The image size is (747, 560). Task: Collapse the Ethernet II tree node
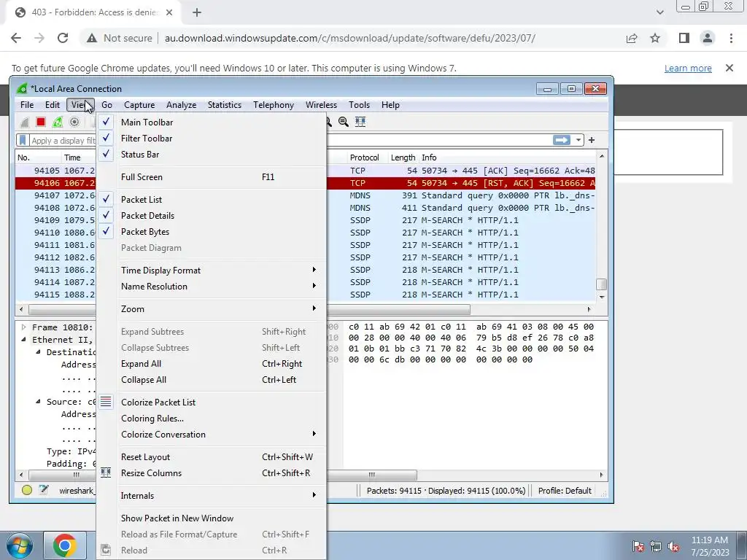23,340
